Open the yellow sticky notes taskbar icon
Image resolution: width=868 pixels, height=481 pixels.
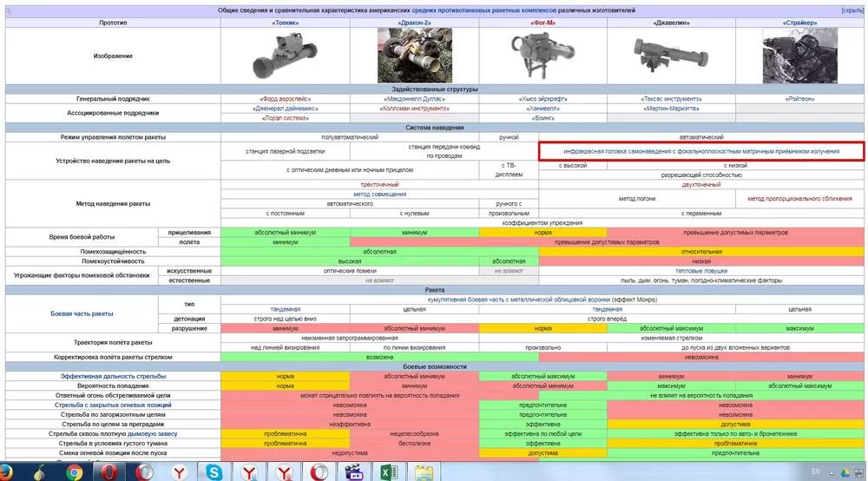[x=424, y=472]
